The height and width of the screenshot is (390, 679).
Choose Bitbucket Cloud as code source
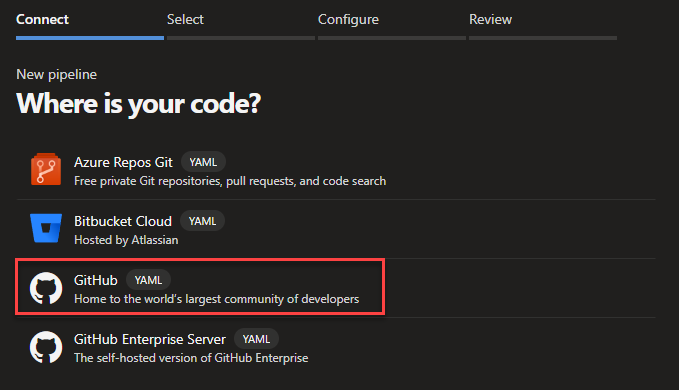[336, 229]
